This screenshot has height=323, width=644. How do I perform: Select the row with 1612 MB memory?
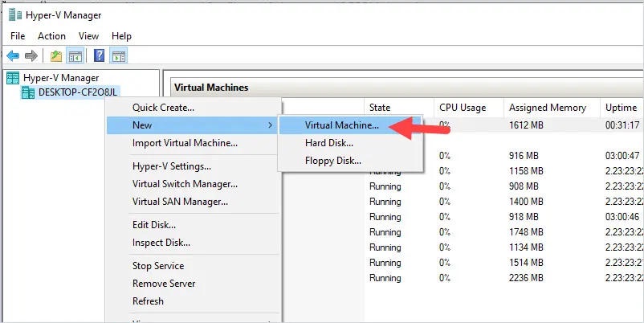point(533,125)
